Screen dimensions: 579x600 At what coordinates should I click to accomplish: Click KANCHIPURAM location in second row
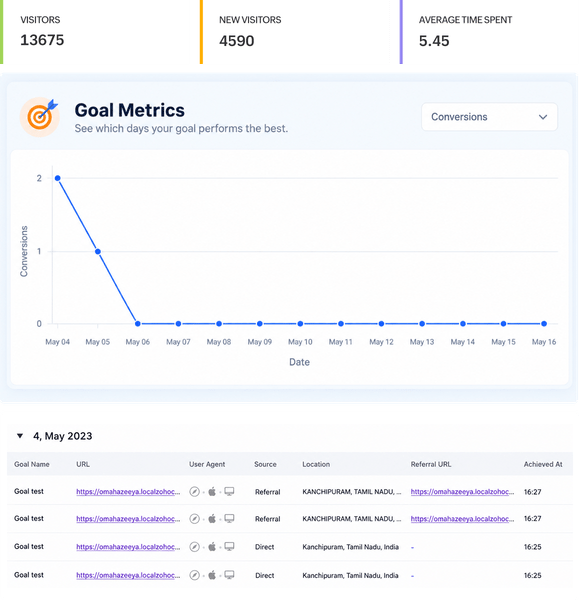click(352, 519)
